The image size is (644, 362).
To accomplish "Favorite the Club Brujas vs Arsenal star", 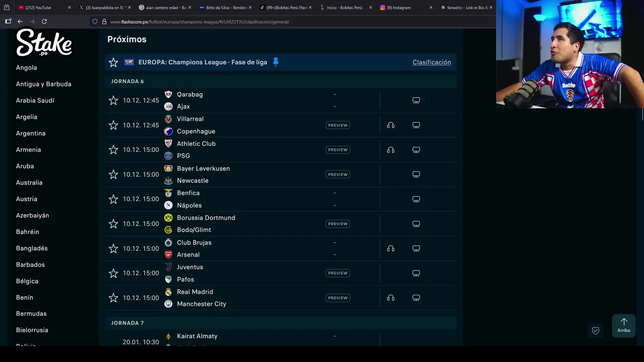I will [x=113, y=248].
